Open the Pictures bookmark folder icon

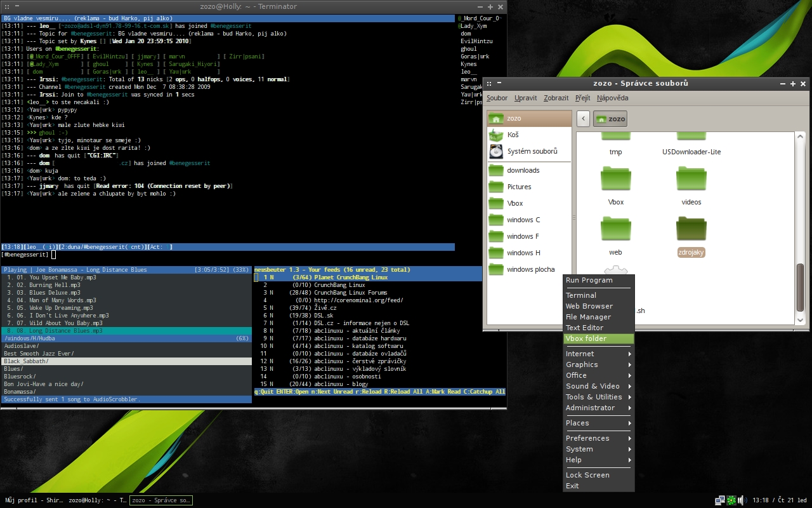point(496,187)
